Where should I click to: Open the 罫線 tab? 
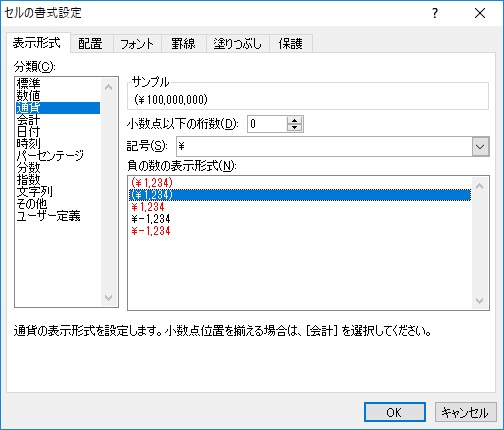click(x=184, y=44)
